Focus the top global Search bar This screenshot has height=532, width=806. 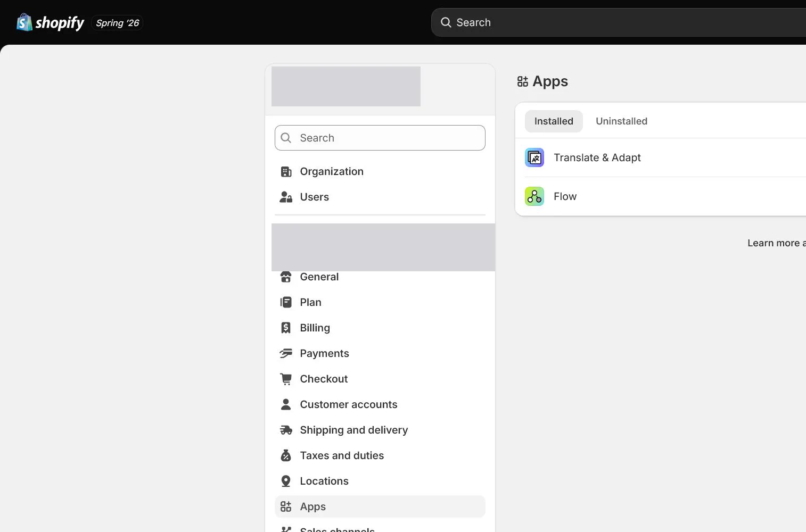click(x=618, y=22)
